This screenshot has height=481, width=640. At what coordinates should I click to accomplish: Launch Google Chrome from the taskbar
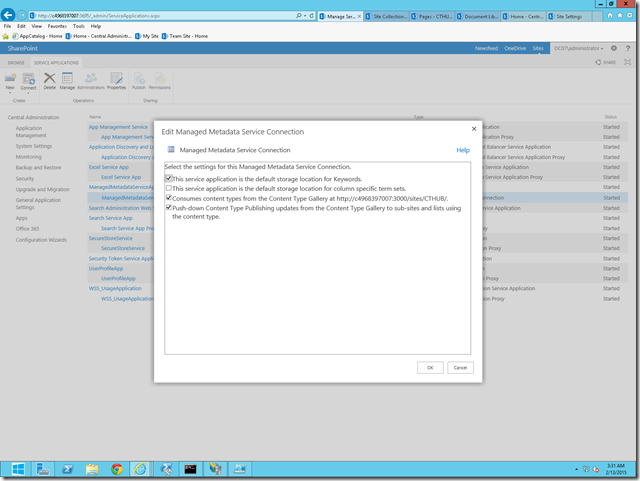click(117, 470)
